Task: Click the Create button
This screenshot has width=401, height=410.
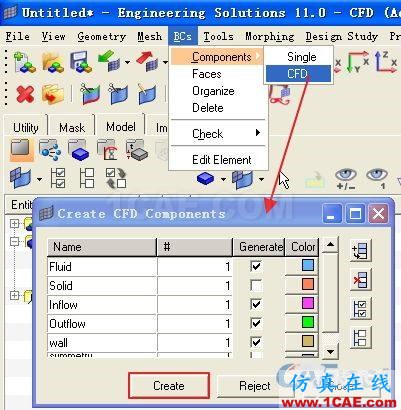Action: 169,386
